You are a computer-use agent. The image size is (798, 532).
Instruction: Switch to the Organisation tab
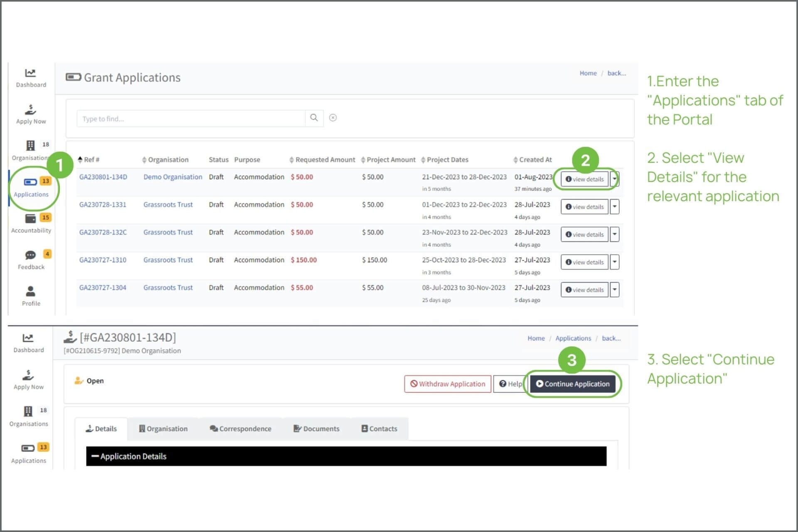pos(163,429)
